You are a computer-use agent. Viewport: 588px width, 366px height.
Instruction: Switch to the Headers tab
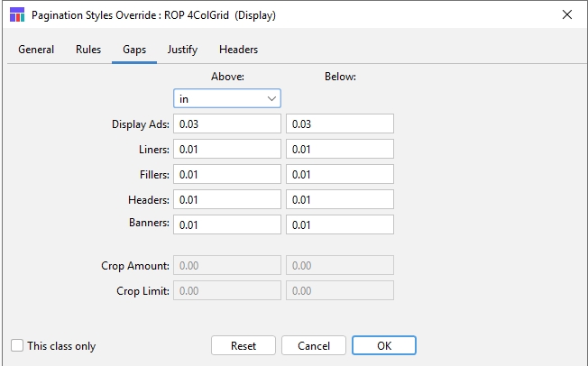[x=238, y=50]
